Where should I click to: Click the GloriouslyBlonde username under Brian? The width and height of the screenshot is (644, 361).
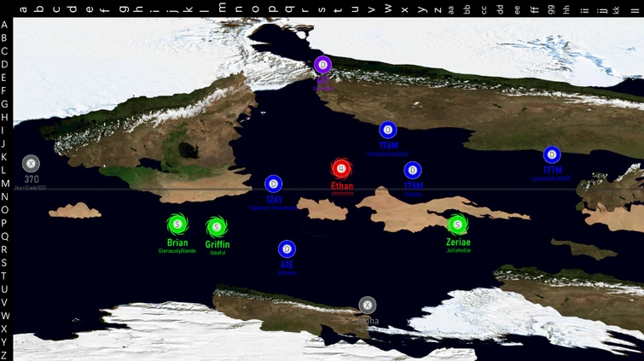(x=177, y=251)
